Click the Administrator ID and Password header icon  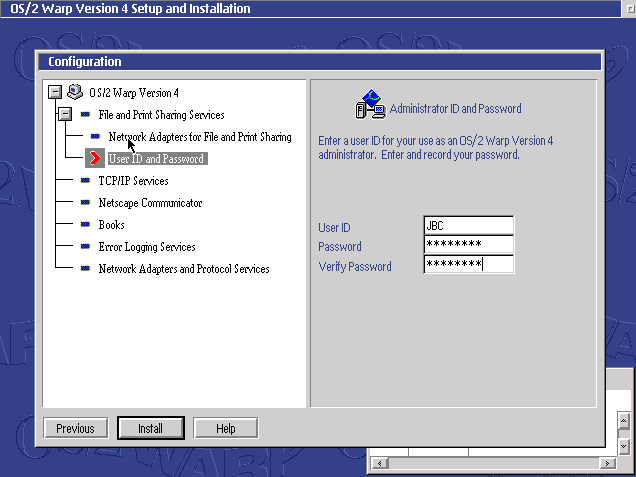pyautogui.click(x=371, y=106)
